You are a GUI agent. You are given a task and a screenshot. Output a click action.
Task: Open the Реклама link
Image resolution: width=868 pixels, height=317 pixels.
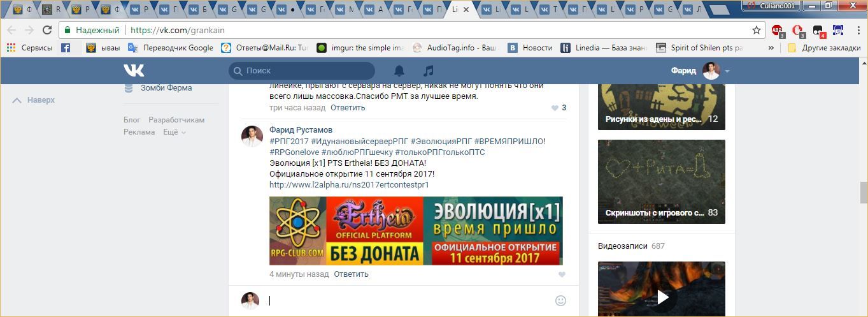coord(139,132)
